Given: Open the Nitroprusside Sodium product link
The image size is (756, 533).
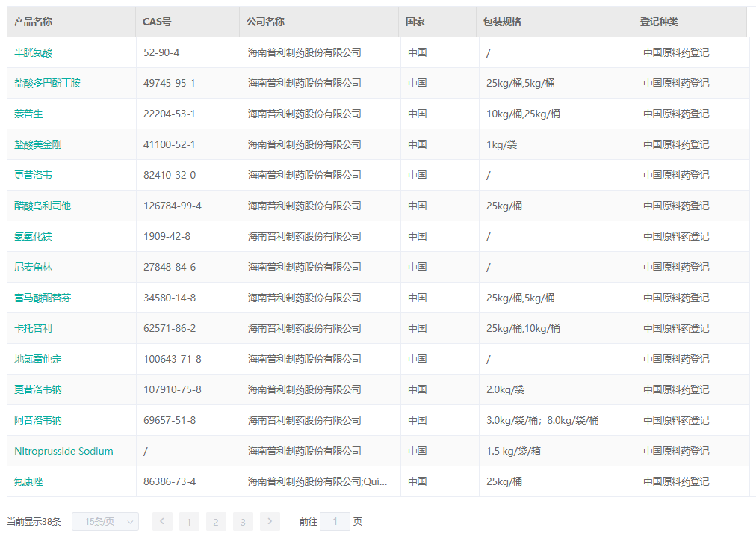Looking at the screenshot, I should pos(63,451).
